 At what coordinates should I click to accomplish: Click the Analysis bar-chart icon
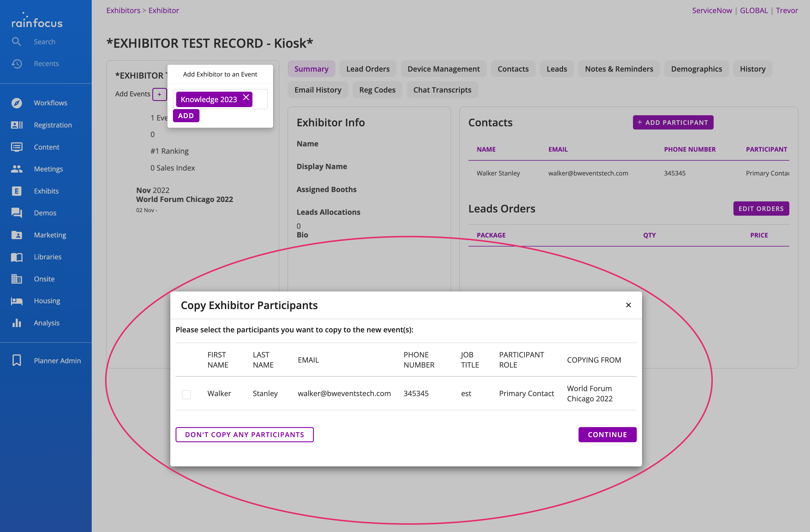pyautogui.click(x=16, y=323)
